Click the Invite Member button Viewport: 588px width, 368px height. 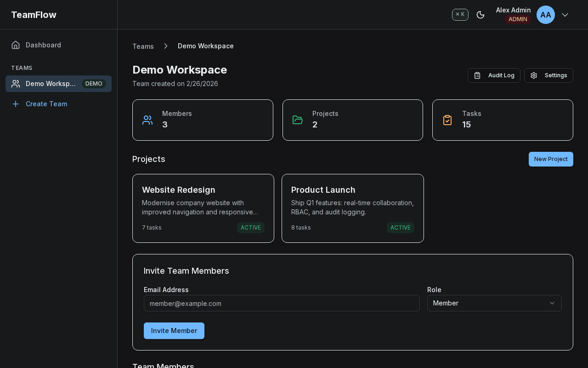(174, 331)
